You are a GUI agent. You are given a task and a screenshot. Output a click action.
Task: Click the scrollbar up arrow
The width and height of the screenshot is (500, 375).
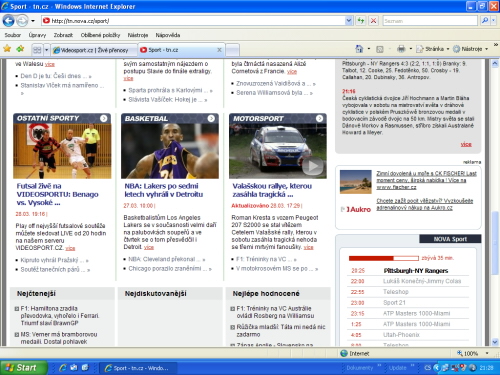click(495, 63)
